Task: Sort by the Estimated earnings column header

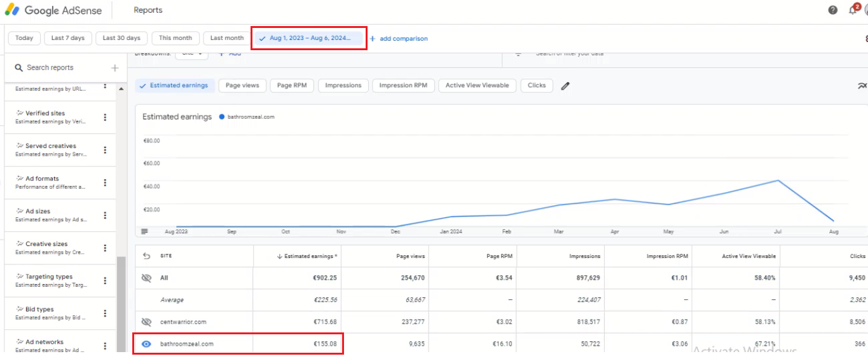Action: [x=307, y=256]
